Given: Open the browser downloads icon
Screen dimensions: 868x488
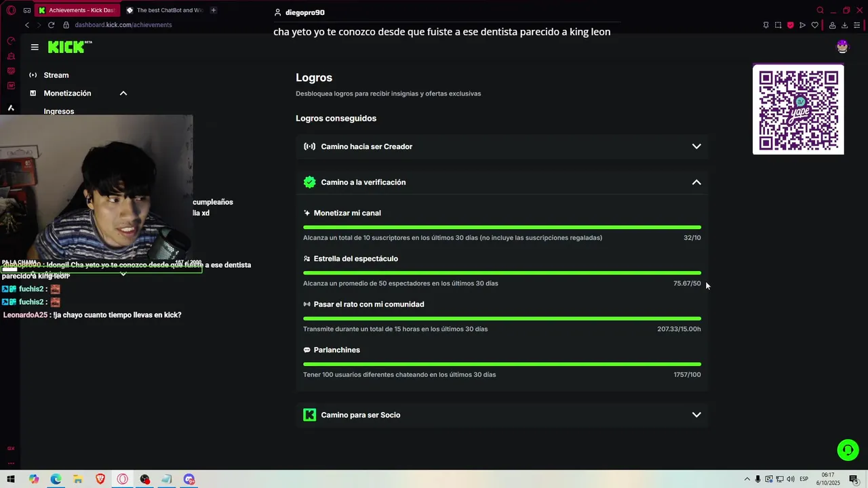Looking at the screenshot, I should tap(844, 25).
